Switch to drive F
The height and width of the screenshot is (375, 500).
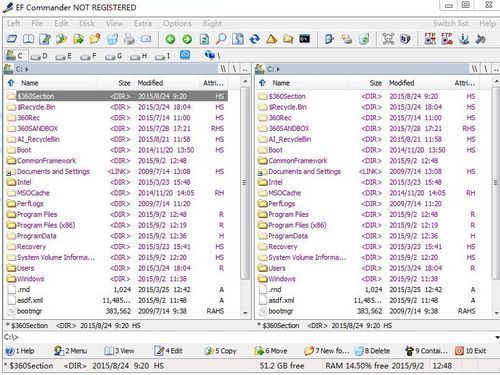click(89, 56)
